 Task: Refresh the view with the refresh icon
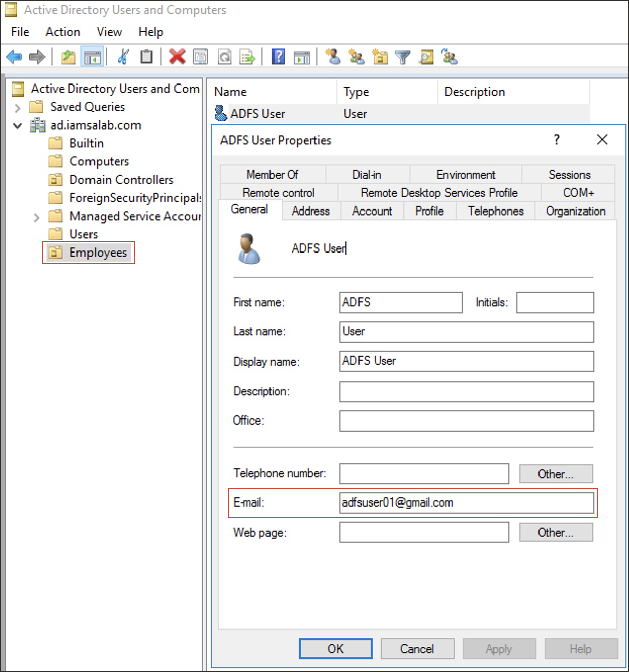point(224,57)
